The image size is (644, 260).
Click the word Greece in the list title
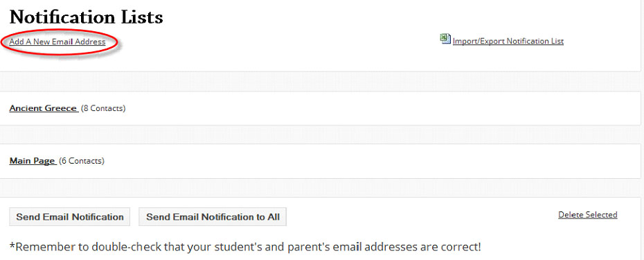[60, 108]
